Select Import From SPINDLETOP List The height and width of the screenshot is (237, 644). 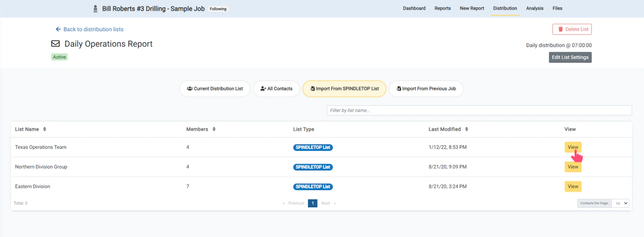[344, 89]
